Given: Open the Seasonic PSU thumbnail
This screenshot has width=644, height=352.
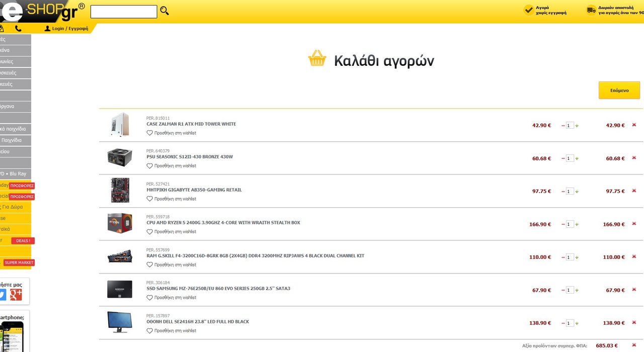Looking at the screenshot, I should [120, 157].
